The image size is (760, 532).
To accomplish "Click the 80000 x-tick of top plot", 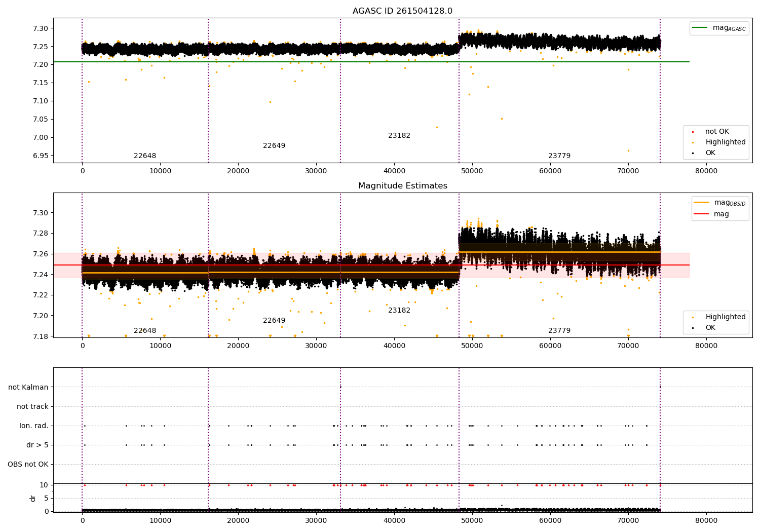I will coord(706,171).
